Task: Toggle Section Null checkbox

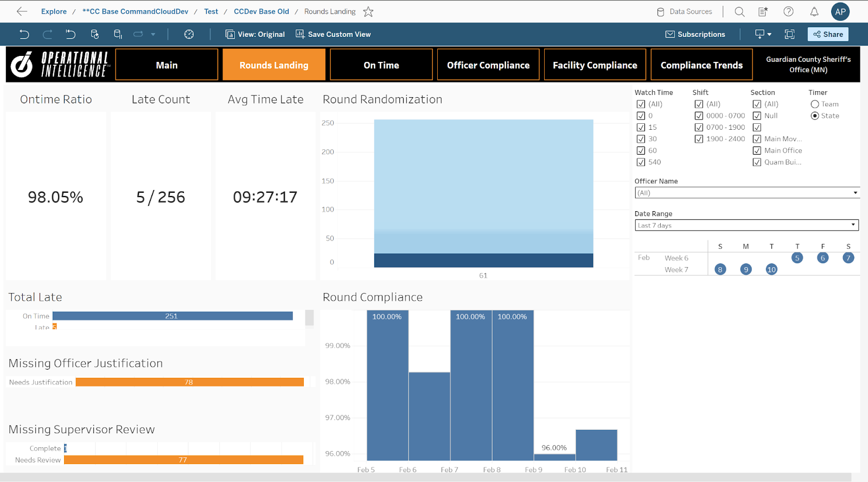Action: [x=757, y=116]
